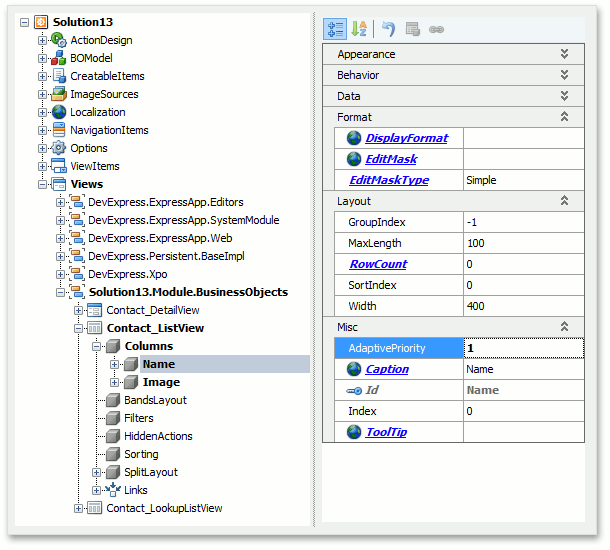Image resolution: width=610 pixels, height=550 pixels.
Task: Click the undo reset arrow icon
Action: coord(388,29)
